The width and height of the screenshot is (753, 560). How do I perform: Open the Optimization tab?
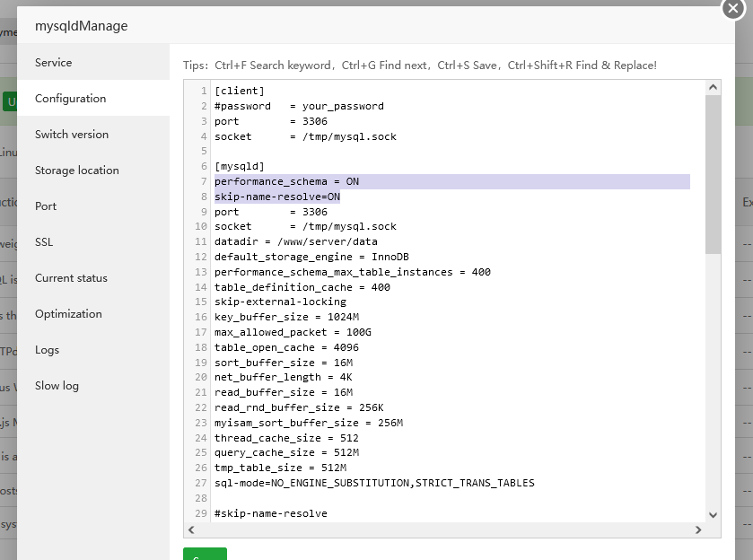click(x=68, y=314)
